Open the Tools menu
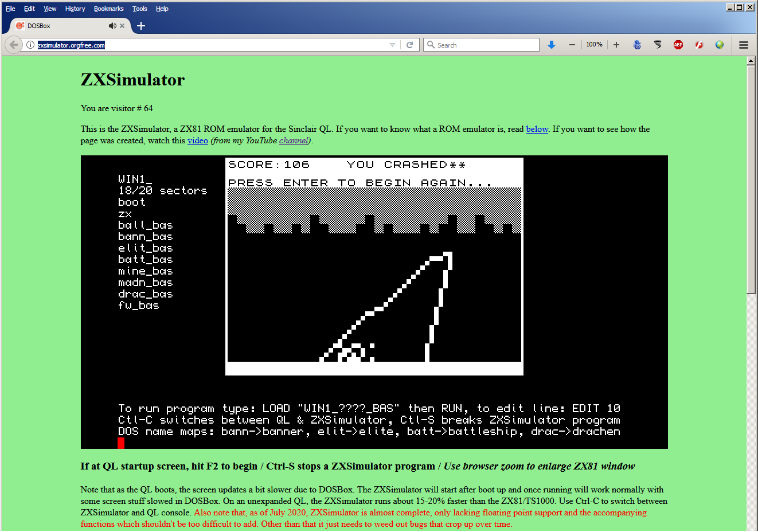The image size is (758, 532). 140,9
